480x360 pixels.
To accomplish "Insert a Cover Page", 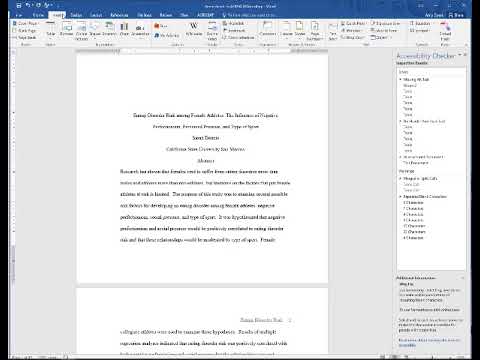I will [25, 23].
